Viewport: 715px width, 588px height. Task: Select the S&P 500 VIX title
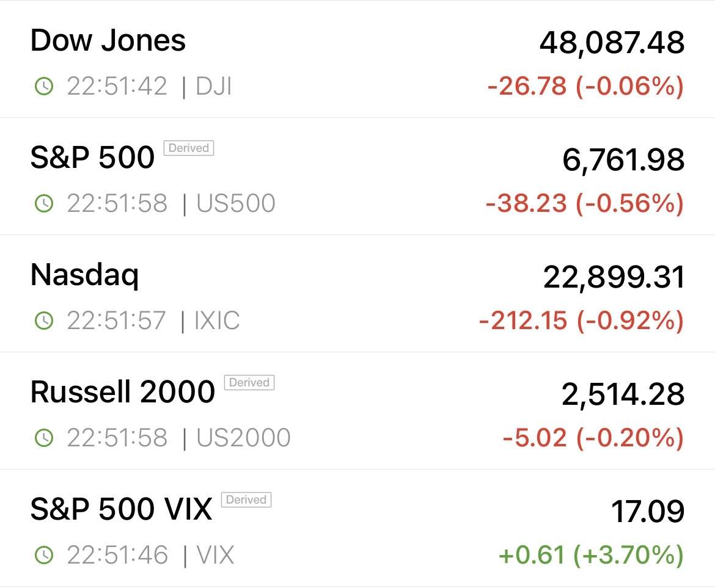coord(121,509)
